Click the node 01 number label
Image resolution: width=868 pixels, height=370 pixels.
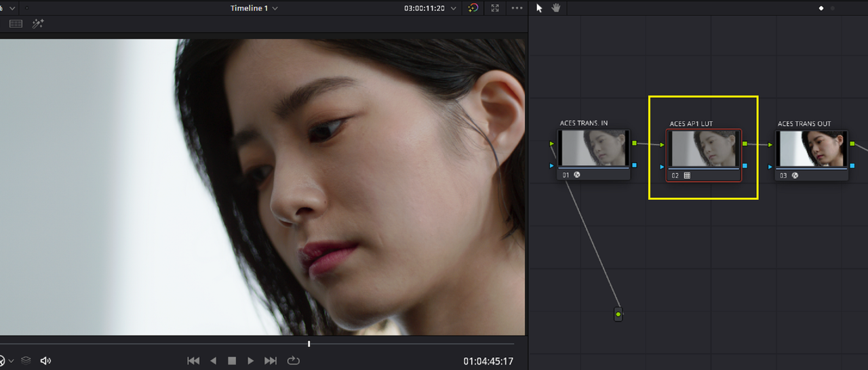click(x=566, y=175)
